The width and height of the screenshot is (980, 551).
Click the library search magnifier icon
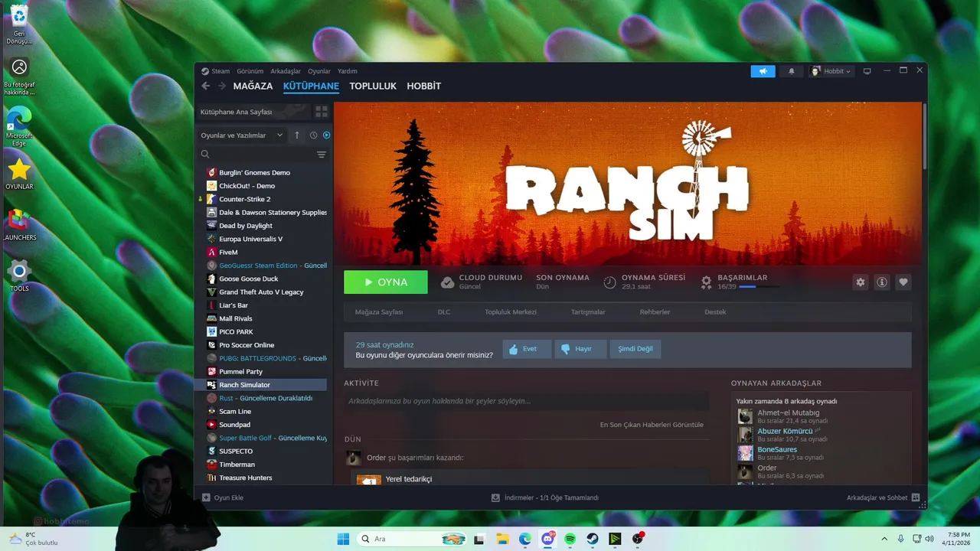205,155
